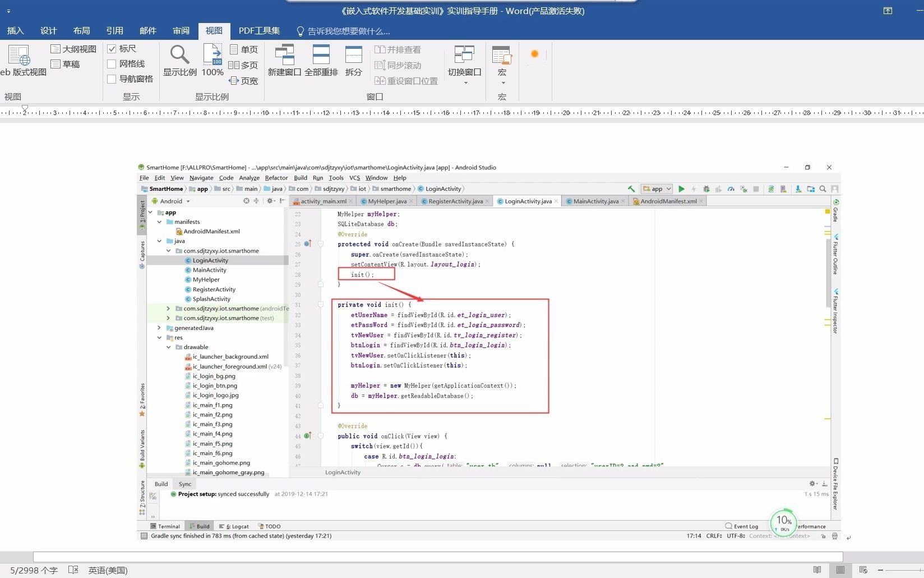Screen dimensions: 924x578
Task: Enable the 导航窗格 navigation pane checkbox
Action: point(112,79)
